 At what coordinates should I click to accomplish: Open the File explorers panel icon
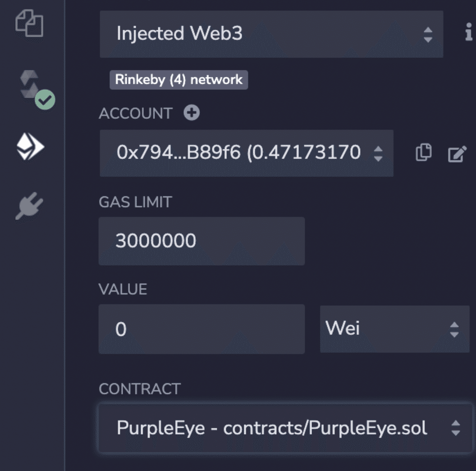(x=29, y=23)
